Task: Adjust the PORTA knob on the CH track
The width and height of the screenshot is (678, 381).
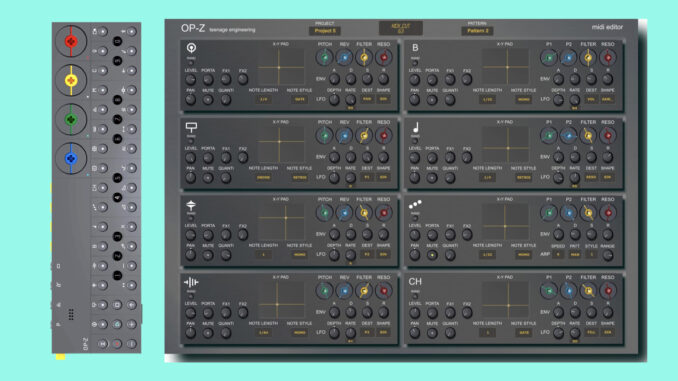Action: [432, 313]
